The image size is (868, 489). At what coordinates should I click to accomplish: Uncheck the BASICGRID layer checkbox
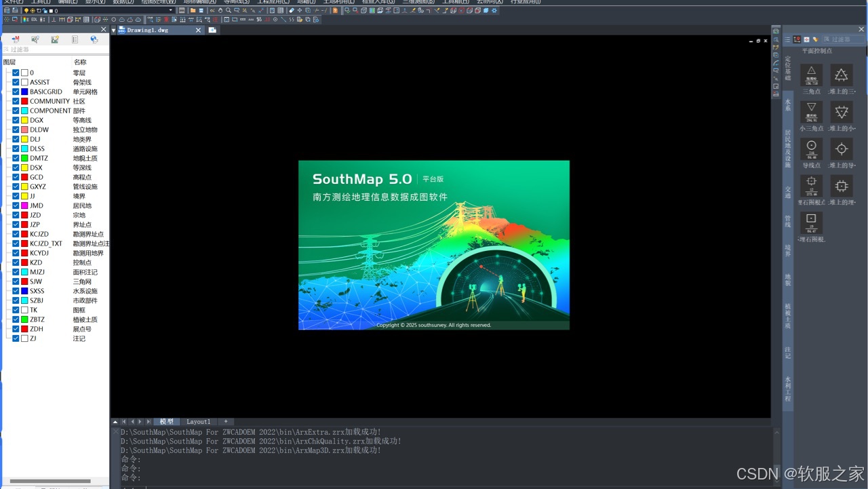(x=16, y=92)
